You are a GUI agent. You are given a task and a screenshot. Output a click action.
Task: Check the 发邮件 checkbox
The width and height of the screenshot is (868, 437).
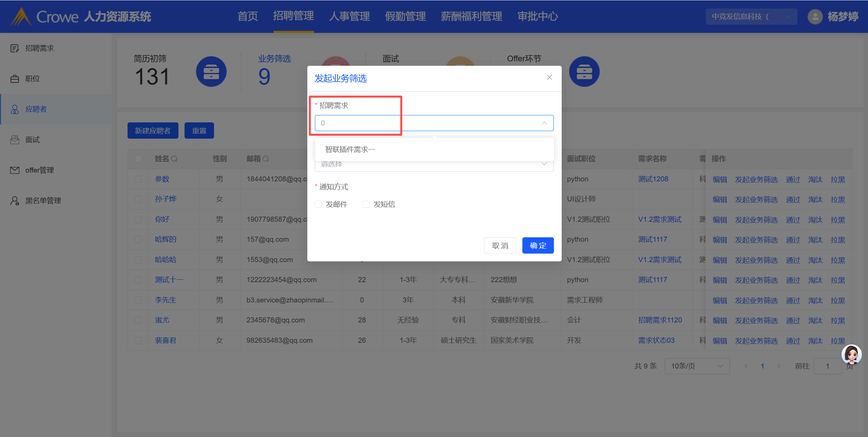[318, 204]
